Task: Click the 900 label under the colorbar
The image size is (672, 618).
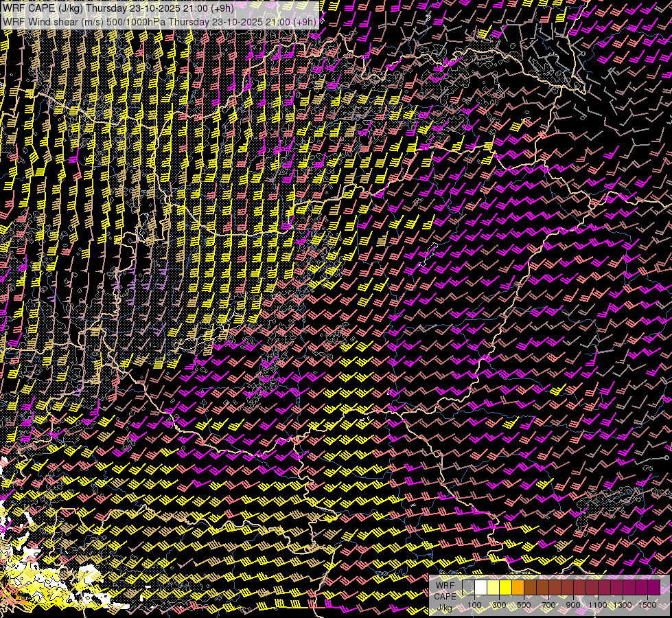Action: [573, 605]
